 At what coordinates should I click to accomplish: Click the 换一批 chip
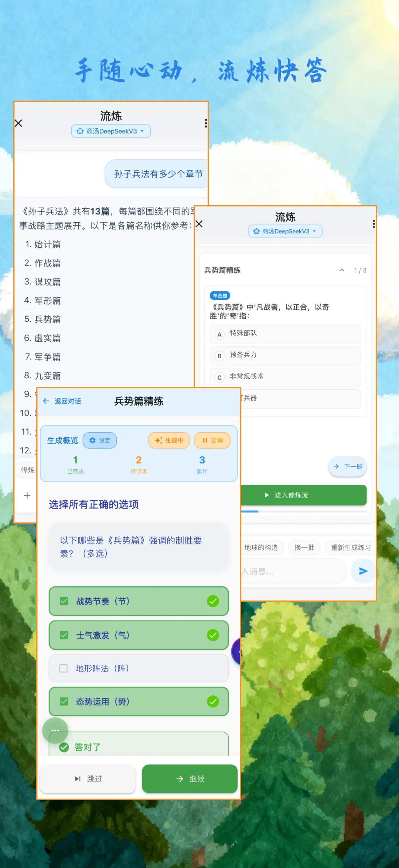(x=304, y=548)
